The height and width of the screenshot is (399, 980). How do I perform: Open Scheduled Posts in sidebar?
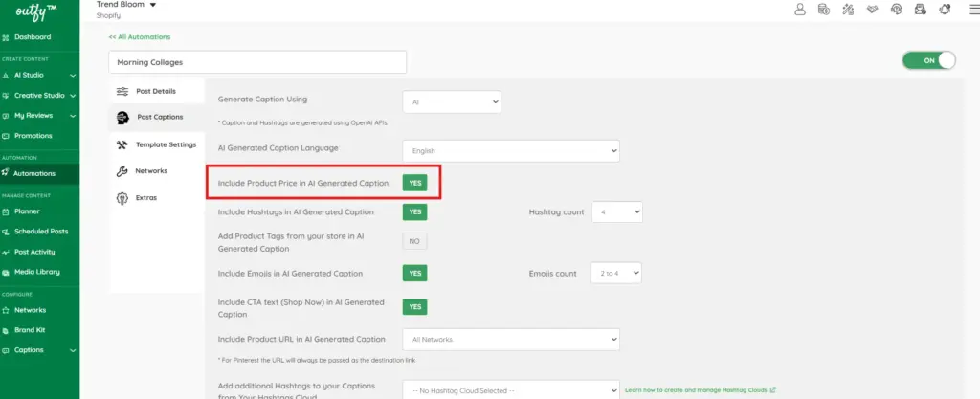[39, 232]
